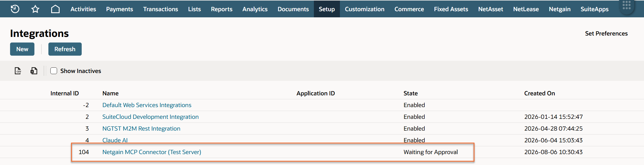This screenshot has height=165, width=644.
Task: Open the Activities menu
Action: [x=83, y=9]
